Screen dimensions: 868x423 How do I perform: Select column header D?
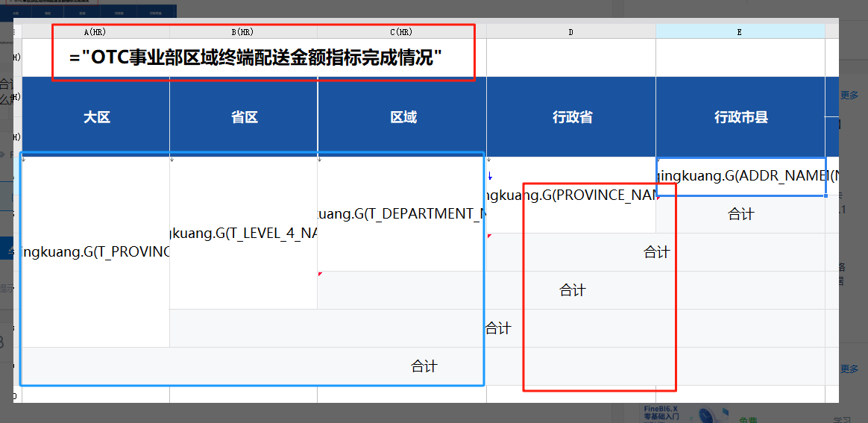(571, 32)
